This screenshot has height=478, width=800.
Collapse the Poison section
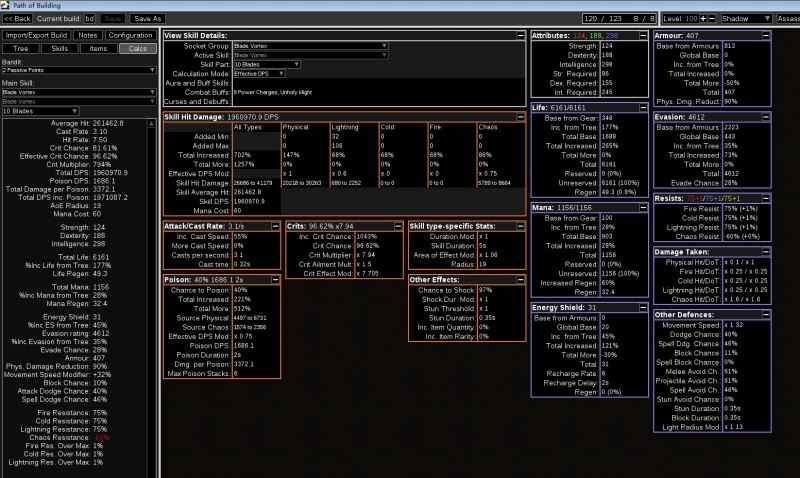(275, 280)
